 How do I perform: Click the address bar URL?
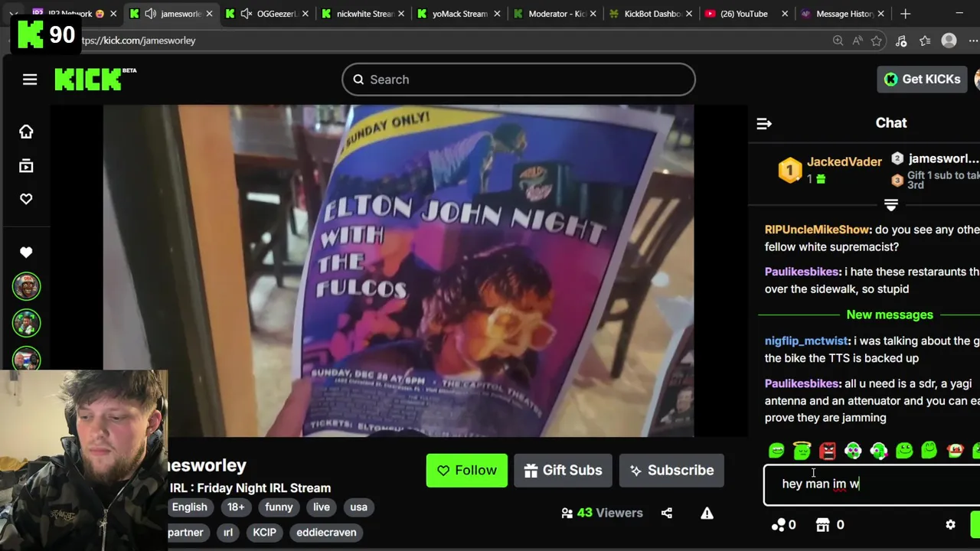(139, 41)
